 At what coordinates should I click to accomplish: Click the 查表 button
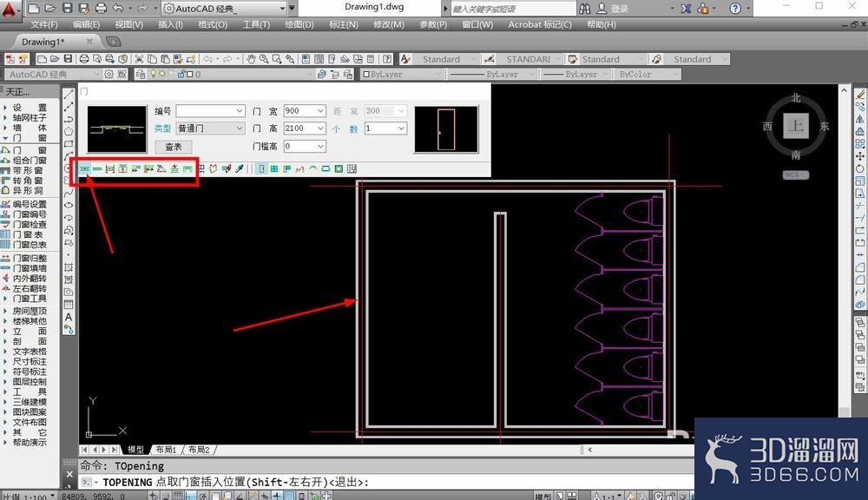point(174,147)
